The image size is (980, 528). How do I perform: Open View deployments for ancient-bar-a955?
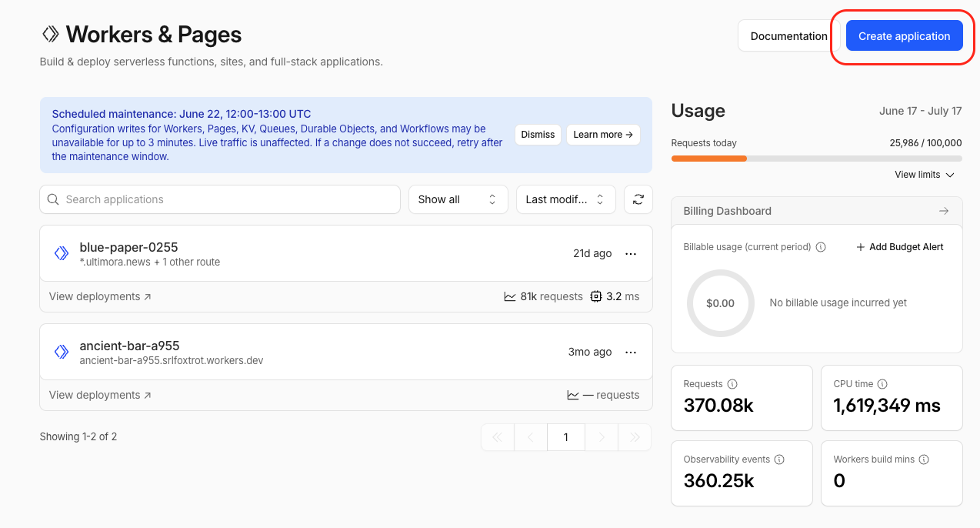[100, 395]
